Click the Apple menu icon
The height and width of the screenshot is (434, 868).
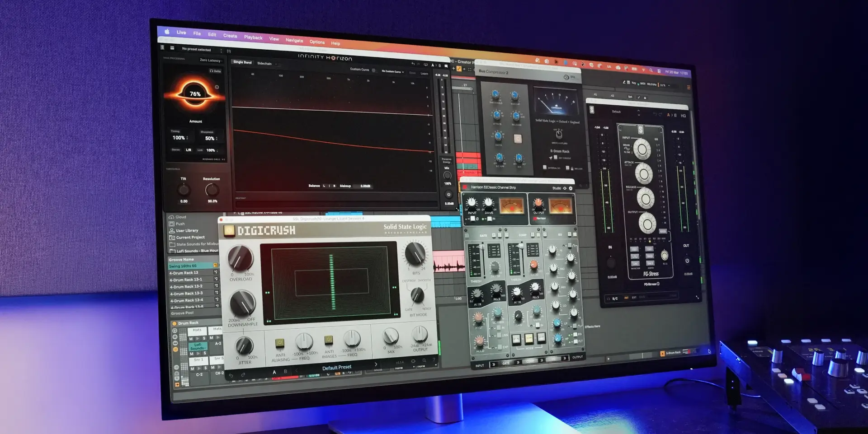point(167,31)
